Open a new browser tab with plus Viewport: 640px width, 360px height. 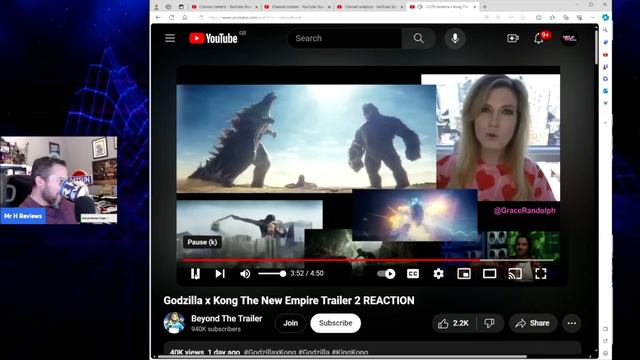coord(485,7)
